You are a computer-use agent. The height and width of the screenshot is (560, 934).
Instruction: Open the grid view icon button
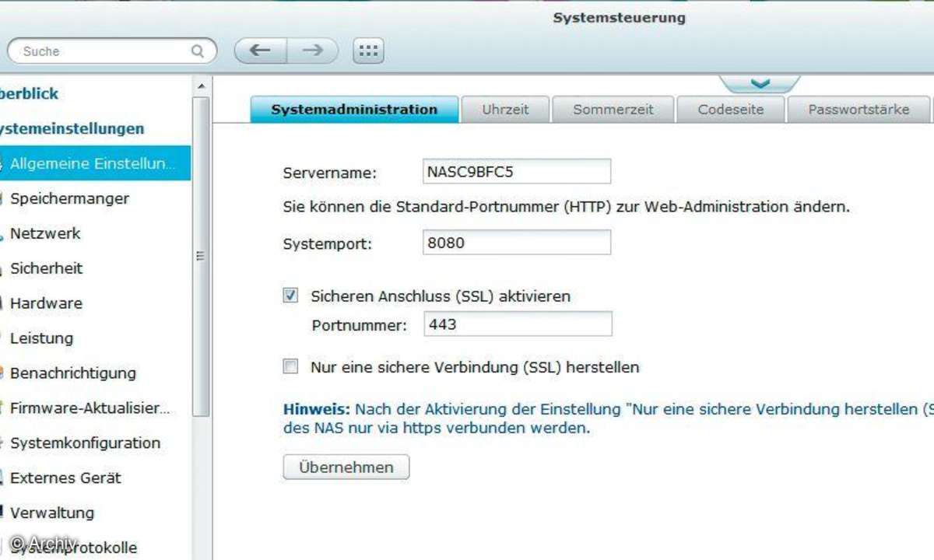point(369,51)
